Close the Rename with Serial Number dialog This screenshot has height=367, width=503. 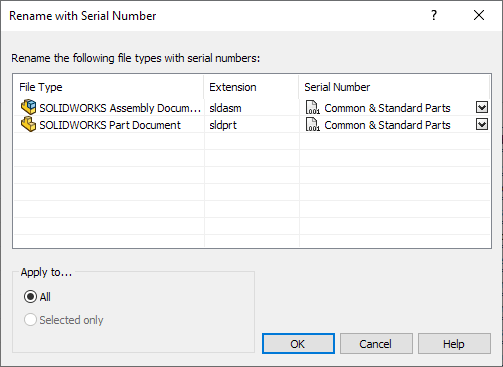point(479,15)
